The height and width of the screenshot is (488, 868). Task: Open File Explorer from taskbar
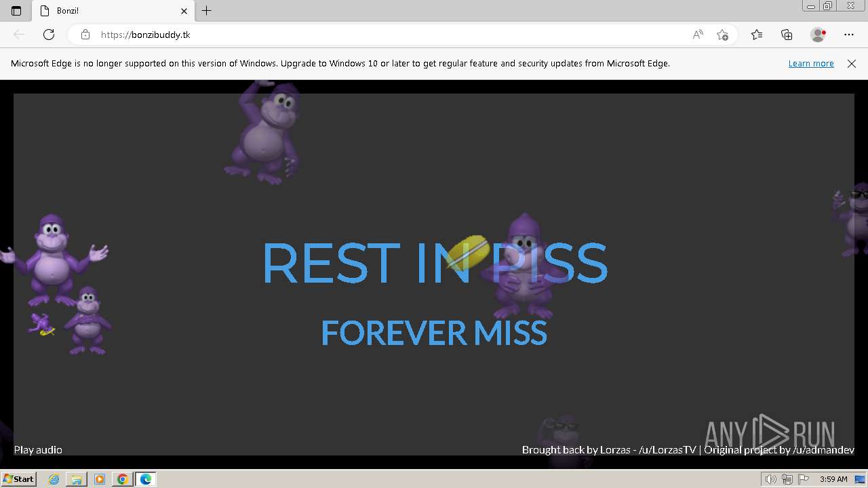[x=77, y=479]
